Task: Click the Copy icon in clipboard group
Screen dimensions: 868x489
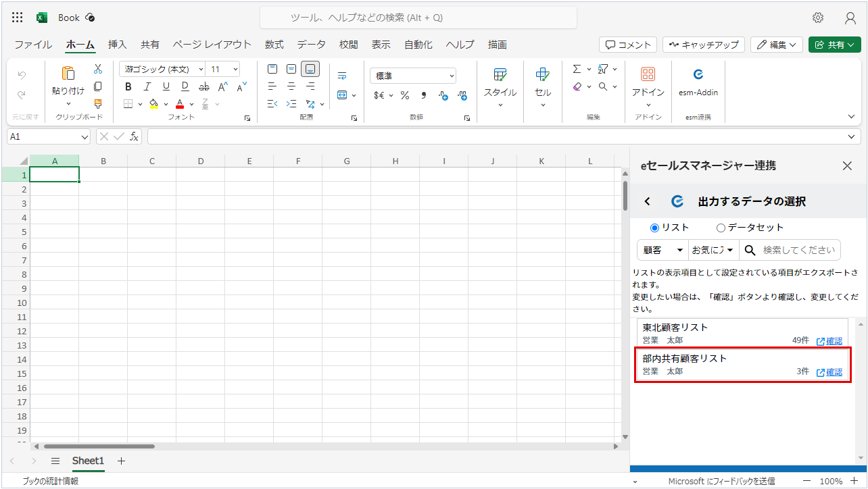Action: 98,86
